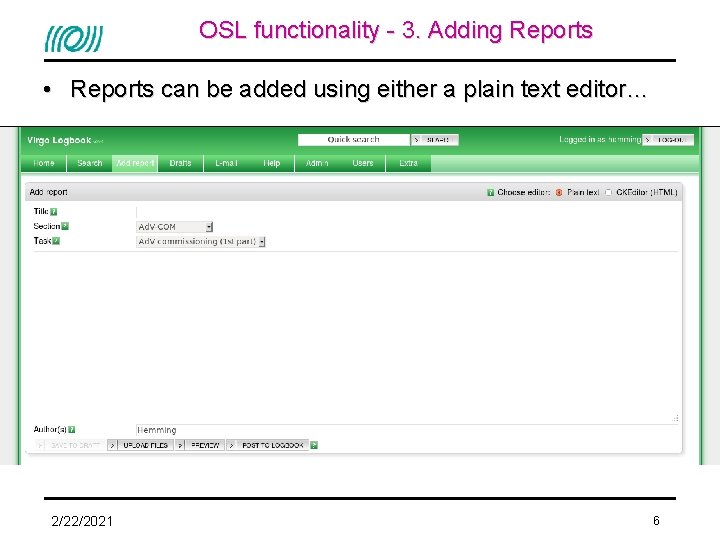Click the help icon next to Title

point(54,212)
